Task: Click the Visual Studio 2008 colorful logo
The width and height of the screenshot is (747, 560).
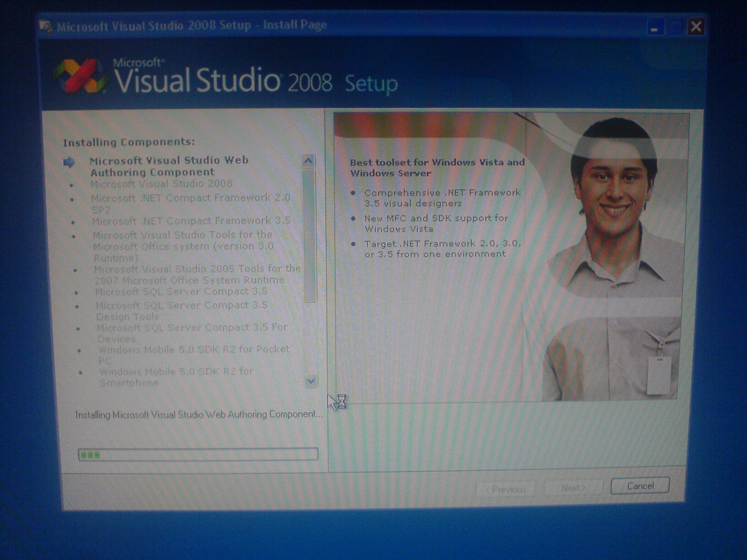Action: pyautogui.click(x=81, y=76)
